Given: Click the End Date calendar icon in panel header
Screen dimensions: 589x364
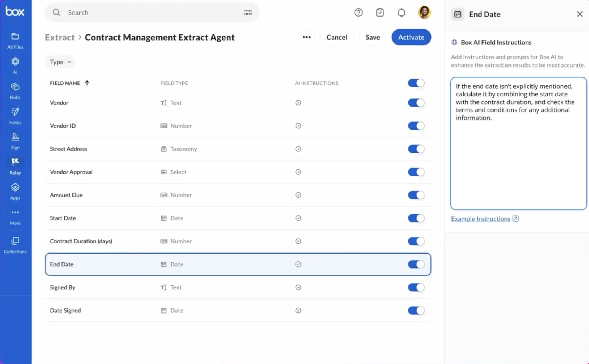Looking at the screenshot, I should [458, 14].
